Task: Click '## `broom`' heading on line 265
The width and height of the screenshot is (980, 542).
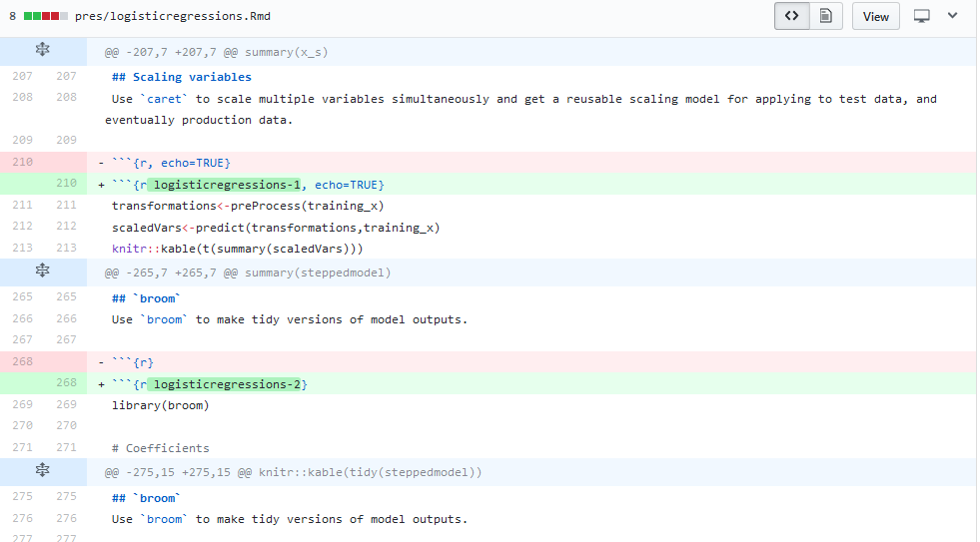Action: (x=146, y=298)
